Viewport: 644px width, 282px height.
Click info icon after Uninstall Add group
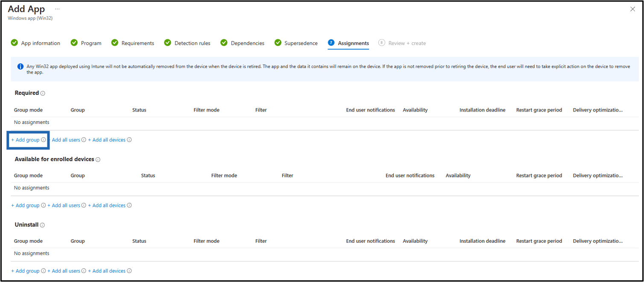tap(43, 271)
